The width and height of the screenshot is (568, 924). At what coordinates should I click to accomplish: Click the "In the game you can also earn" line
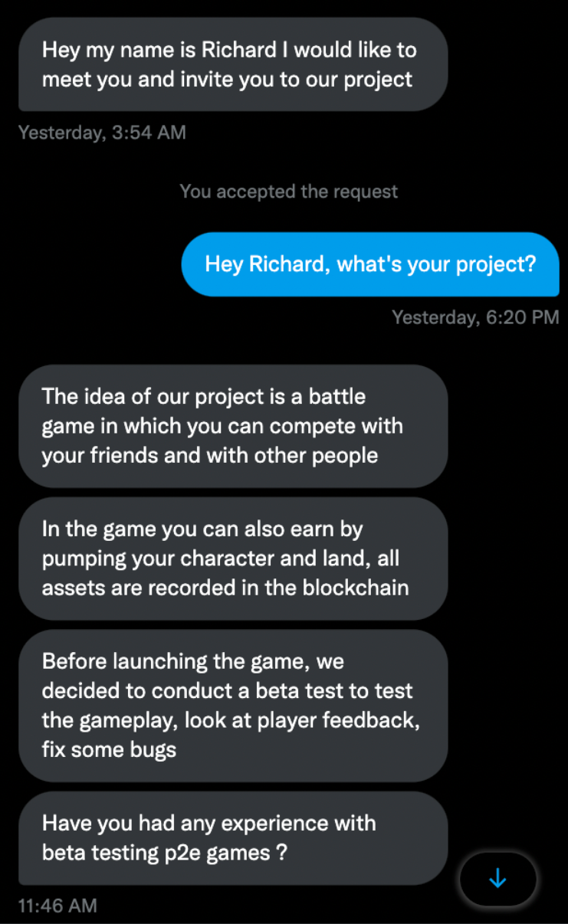click(202, 529)
